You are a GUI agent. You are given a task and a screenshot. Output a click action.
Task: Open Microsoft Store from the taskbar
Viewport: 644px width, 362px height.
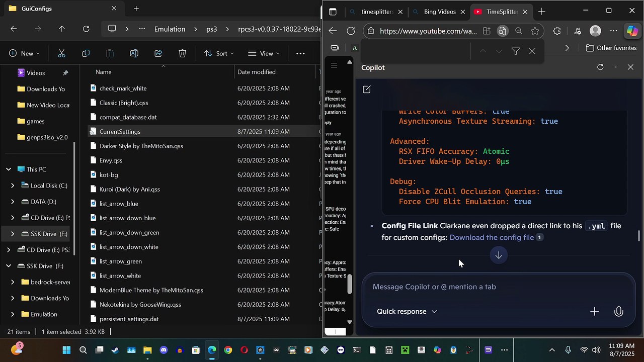pyautogui.click(x=196, y=350)
